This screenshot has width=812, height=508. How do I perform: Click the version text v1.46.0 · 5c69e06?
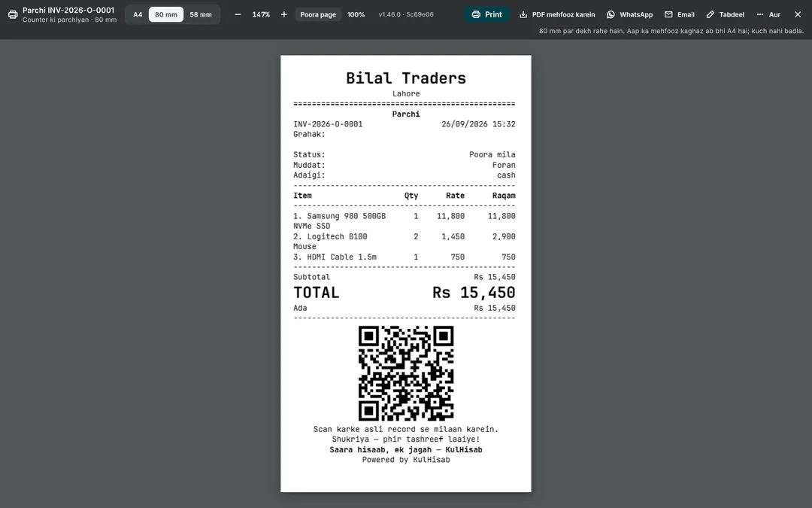pos(406,14)
